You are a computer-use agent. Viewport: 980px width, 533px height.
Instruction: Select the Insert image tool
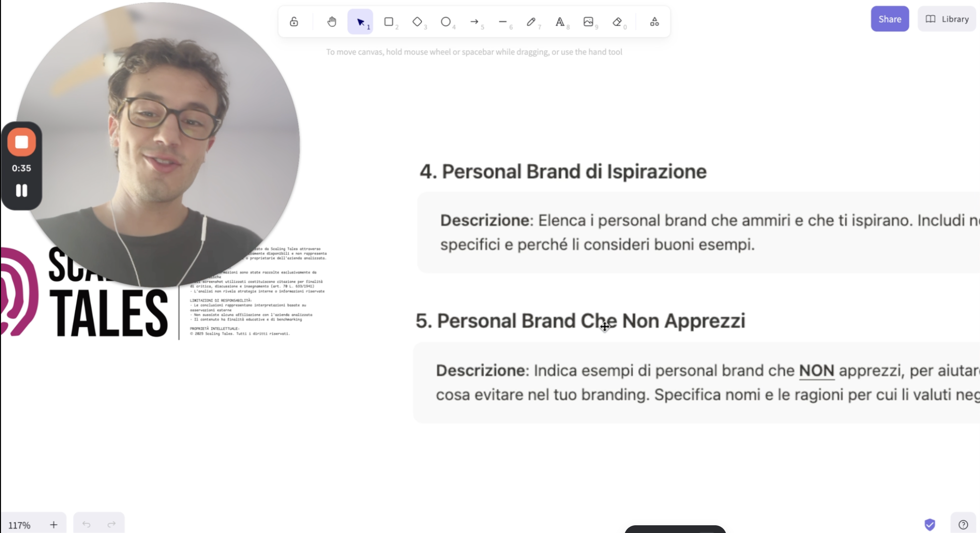pos(588,22)
